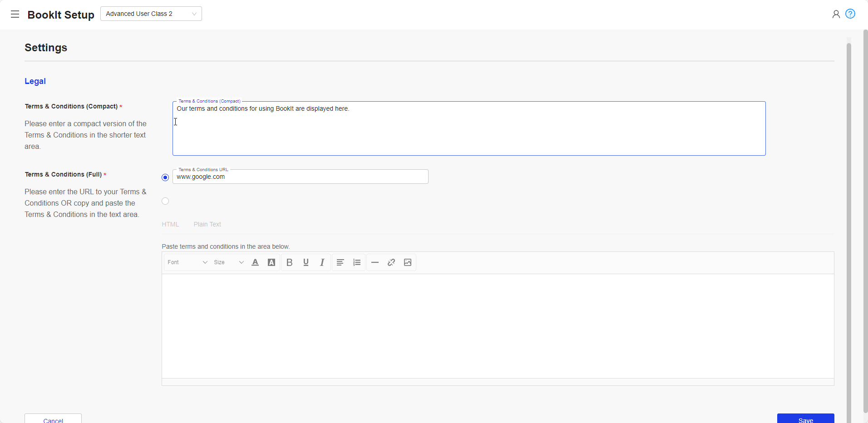The height and width of the screenshot is (423, 868).
Task: Insert horizontal line in the editor
Action: (375, 262)
